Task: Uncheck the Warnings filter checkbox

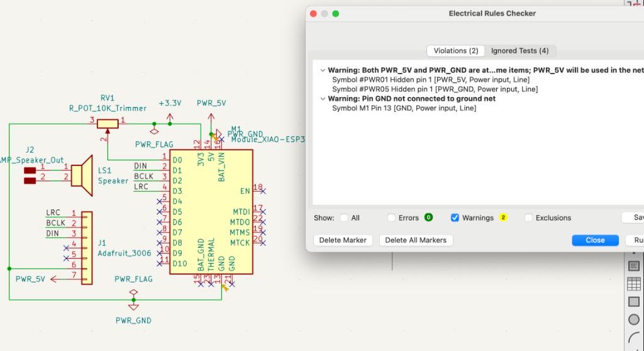Action: pyautogui.click(x=455, y=218)
